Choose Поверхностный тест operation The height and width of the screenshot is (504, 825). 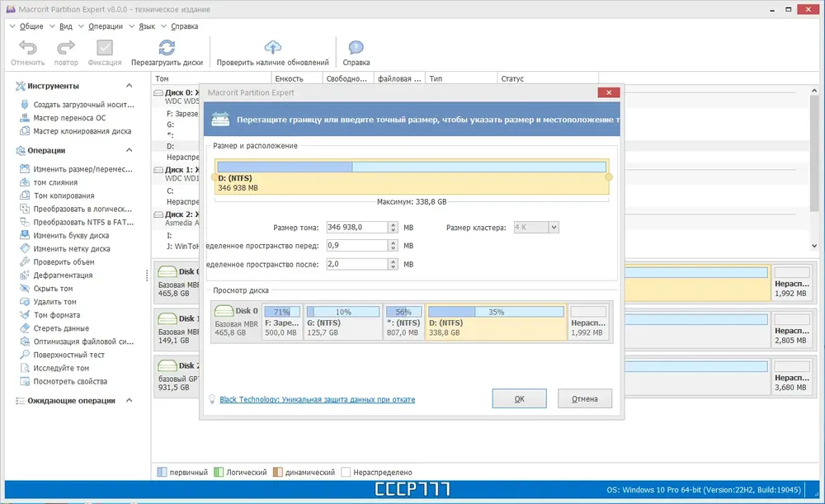point(62,355)
